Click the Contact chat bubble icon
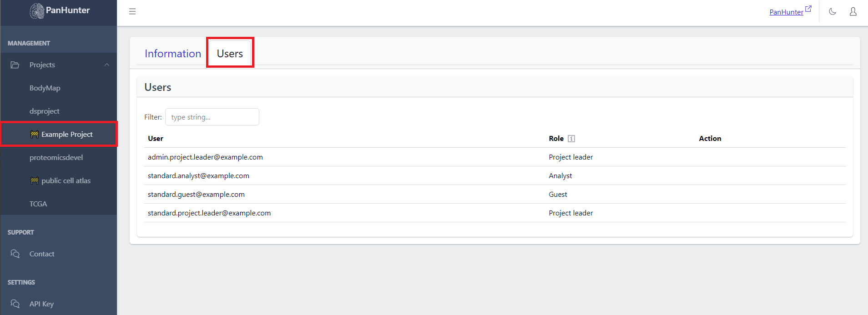 tap(15, 254)
